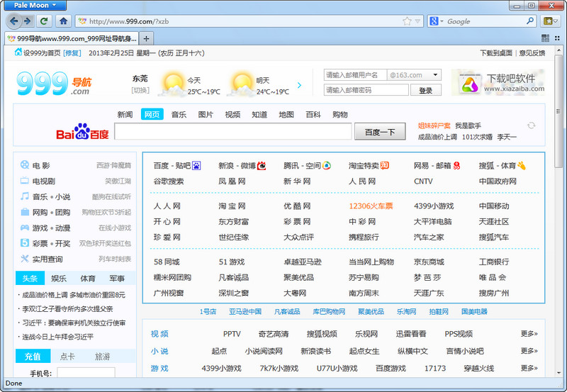
Task: Click the Baidu logo
Action: point(82,132)
